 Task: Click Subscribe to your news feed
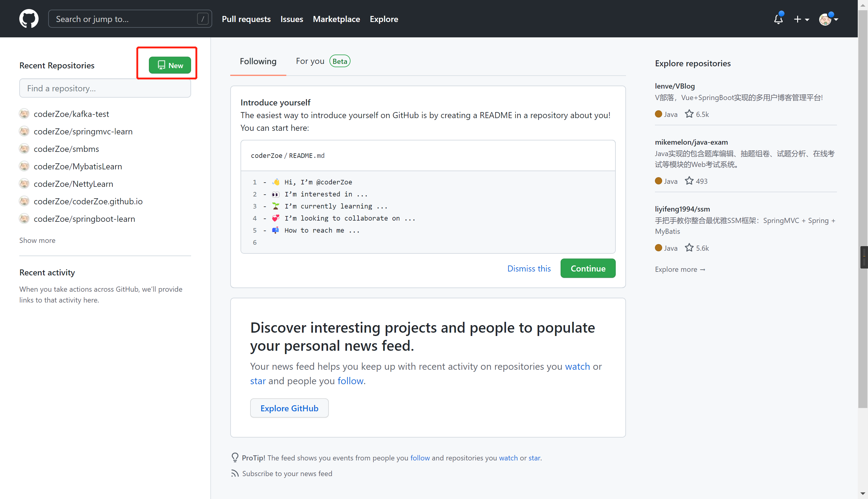[287, 473]
